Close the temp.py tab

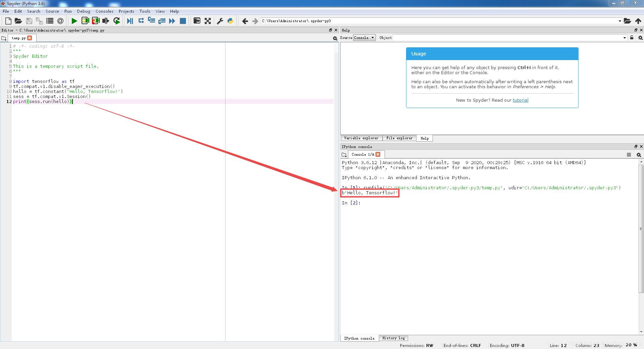[30, 38]
